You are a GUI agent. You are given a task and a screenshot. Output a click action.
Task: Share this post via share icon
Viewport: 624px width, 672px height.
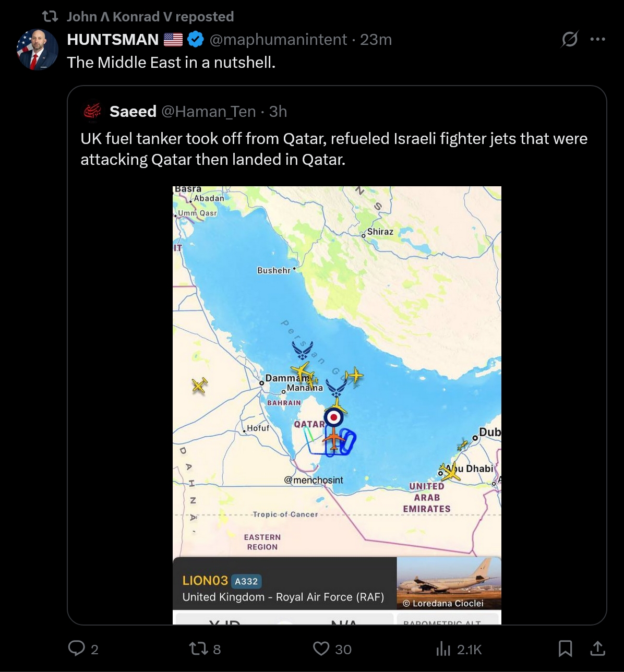point(597,649)
